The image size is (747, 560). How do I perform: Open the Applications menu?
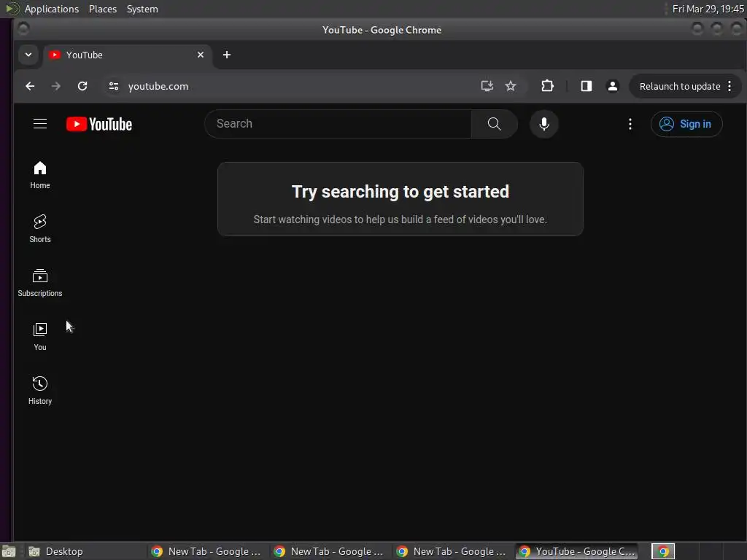click(52, 9)
